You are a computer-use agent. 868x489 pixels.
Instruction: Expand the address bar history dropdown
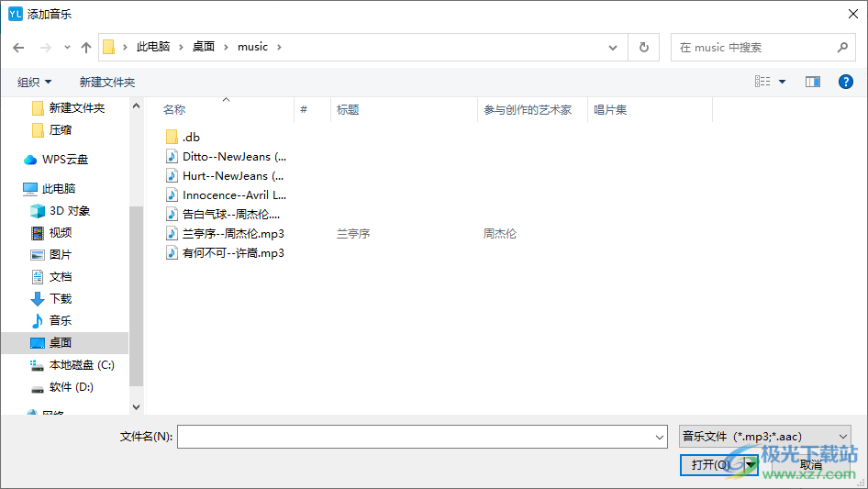[x=613, y=47]
